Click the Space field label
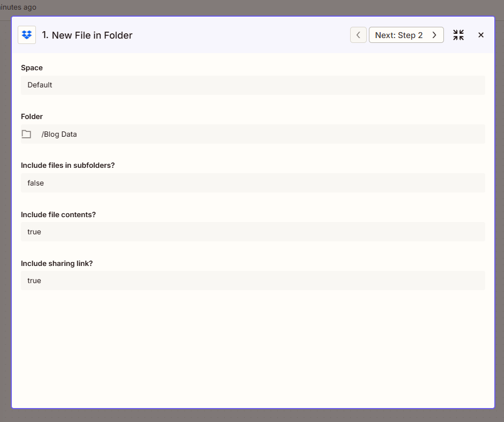 (x=32, y=68)
